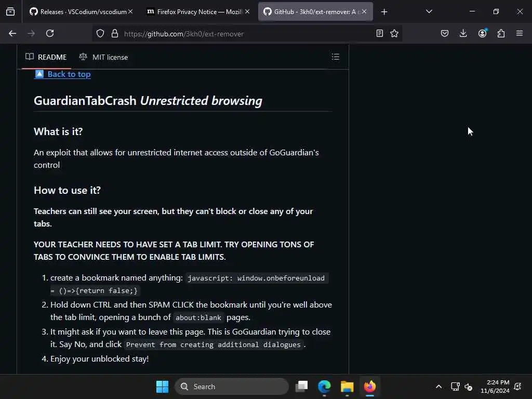Go forward one page

click(31, 33)
